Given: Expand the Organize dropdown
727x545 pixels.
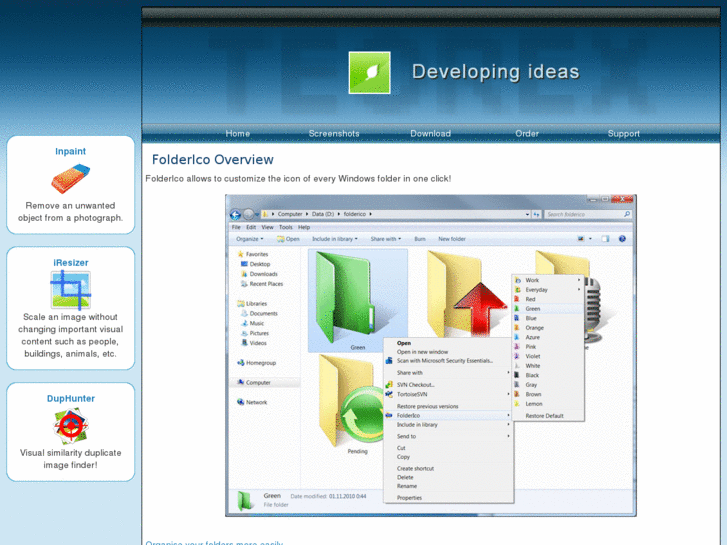Looking at the screenshot, I should [249, 239].
